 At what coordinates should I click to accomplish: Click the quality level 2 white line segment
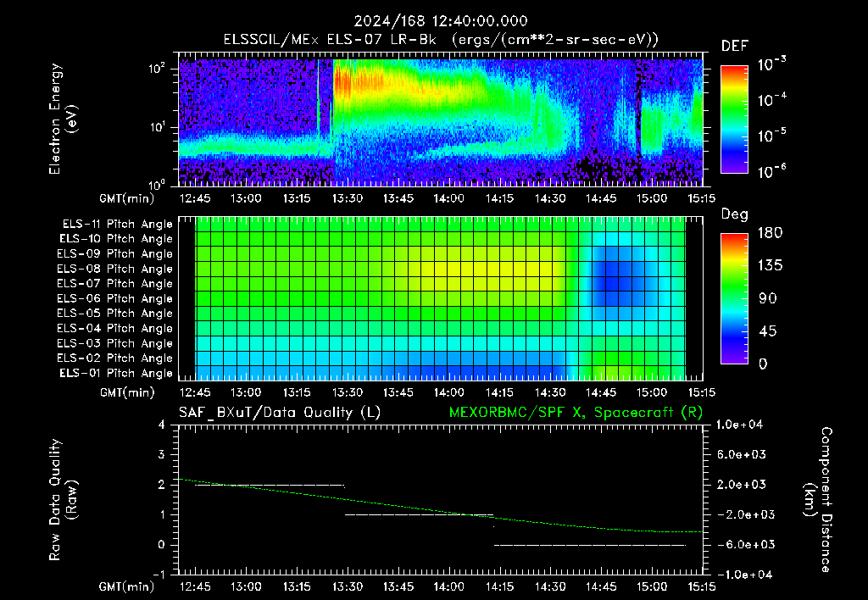click(270, 486)
